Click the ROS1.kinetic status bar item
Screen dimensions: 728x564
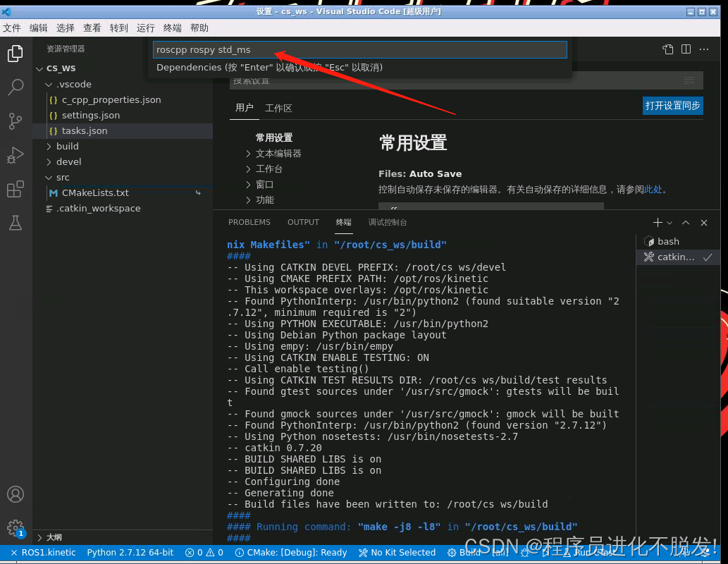tap(43, 553)
